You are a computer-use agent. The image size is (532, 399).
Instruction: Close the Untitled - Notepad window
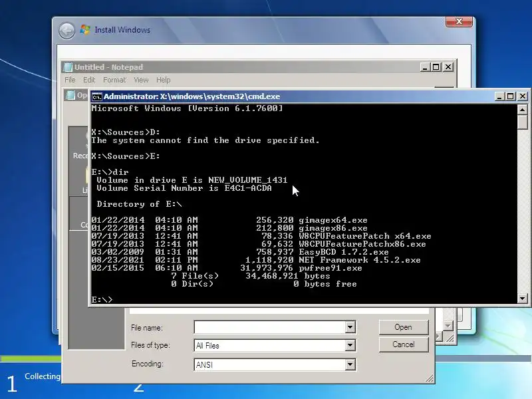pyautogui.click(x=448, y=67)
